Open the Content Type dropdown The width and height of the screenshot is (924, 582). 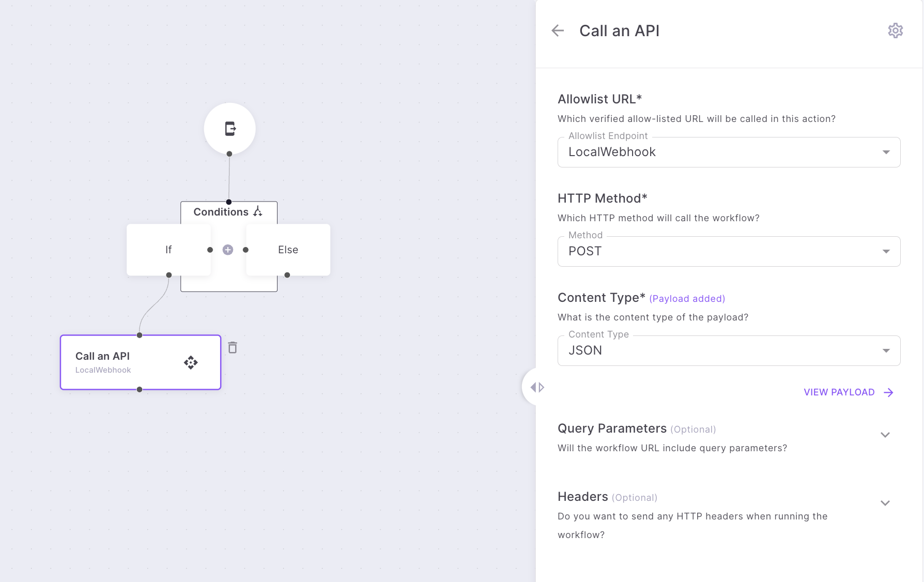tap(729, 350)
